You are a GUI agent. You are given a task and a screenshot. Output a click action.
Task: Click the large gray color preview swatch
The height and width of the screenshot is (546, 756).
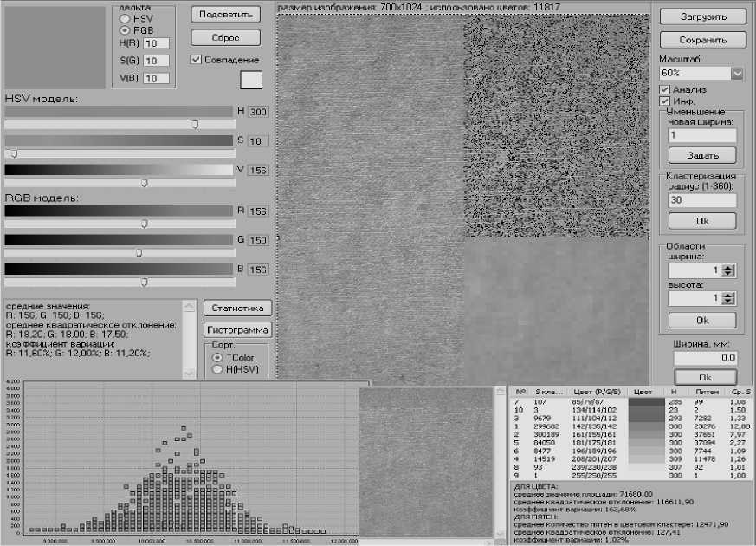coord(55,47)
